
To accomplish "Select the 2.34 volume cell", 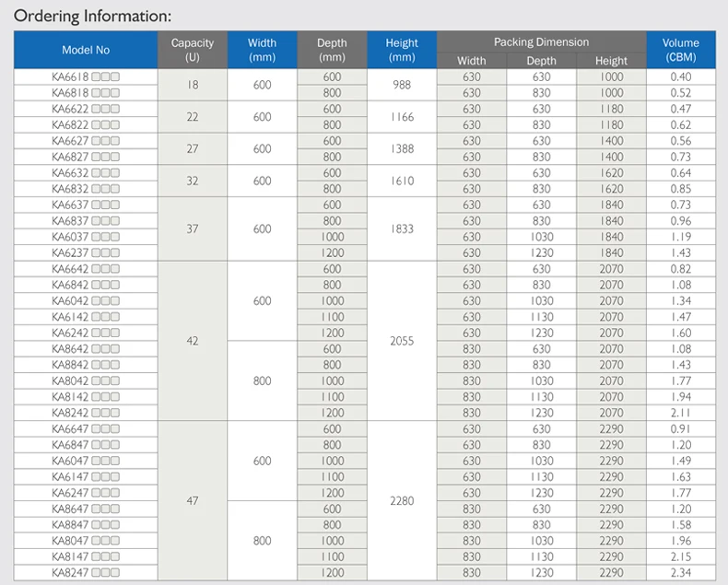I will [x=681, y=572].
